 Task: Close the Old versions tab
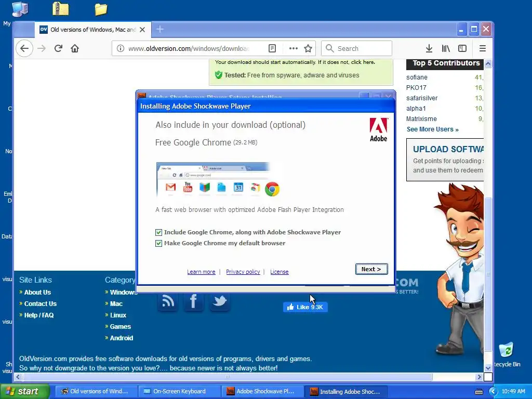pyautogui.click(x=142, y=30)
